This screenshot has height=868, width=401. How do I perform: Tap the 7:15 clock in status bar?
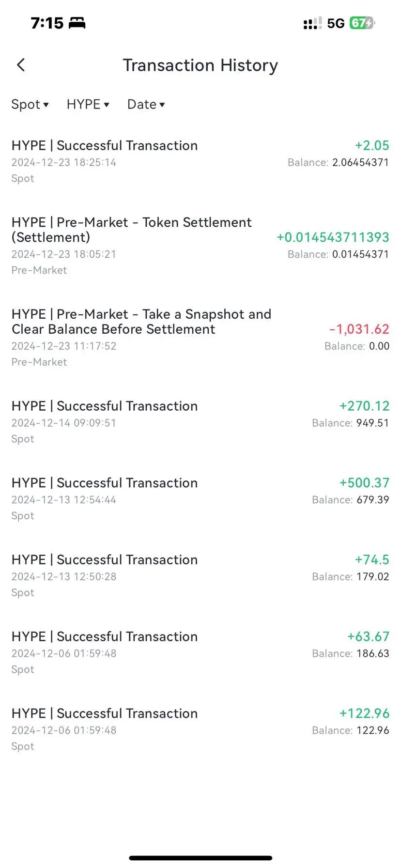[47, 23]
